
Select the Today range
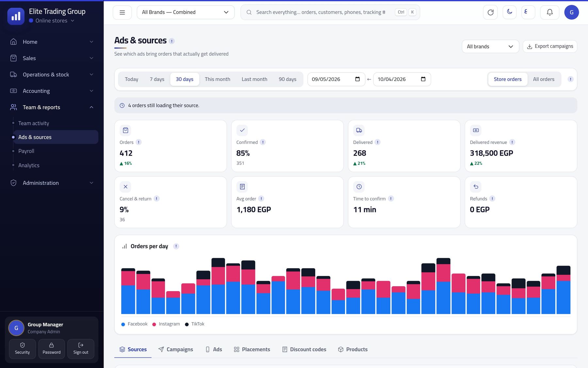pyautogui.click(x=132, y=79)
